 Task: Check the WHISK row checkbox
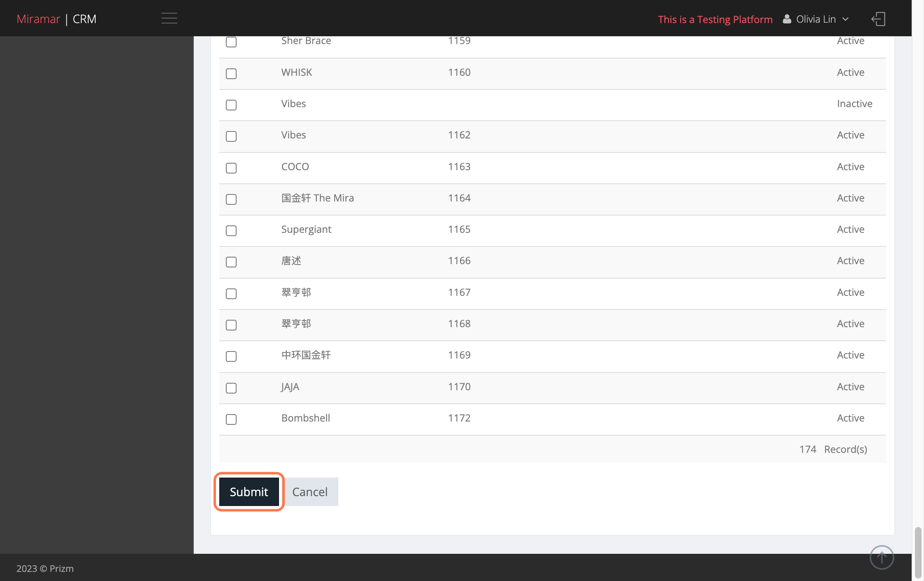click(x=231, y=74)
